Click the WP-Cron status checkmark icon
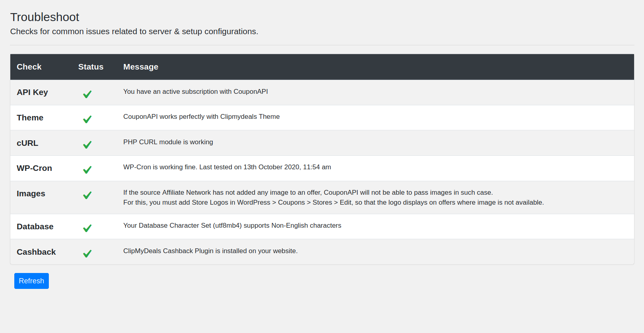The height and width of the screenshot is (333, 644). (87, 170)
